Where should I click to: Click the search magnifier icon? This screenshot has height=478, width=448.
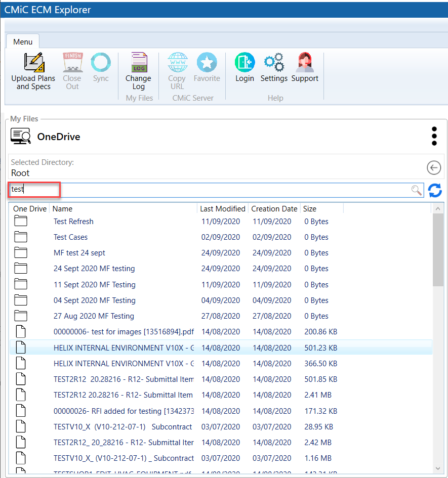[x=416, y=190]
